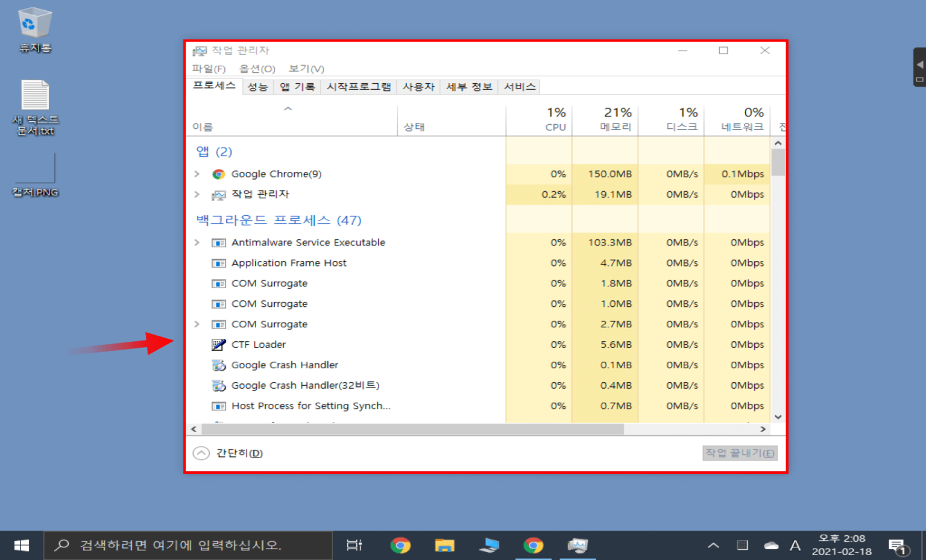
Task: Click the CTF Loader process icon
Action: pyautogui.click(x=218, y=344)
